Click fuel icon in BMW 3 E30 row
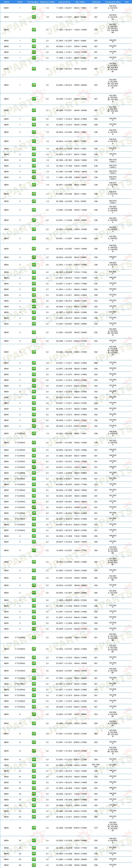132x868 pixels. coord(34,160)
